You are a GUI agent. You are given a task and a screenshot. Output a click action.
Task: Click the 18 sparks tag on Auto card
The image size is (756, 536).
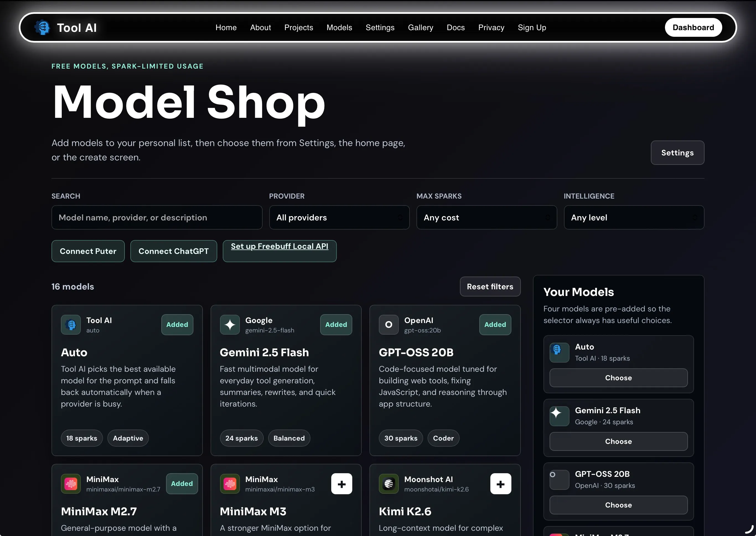82,438
